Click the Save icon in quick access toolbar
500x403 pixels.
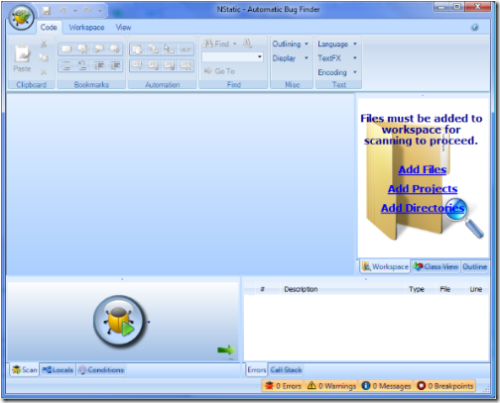tap(46, 11)
